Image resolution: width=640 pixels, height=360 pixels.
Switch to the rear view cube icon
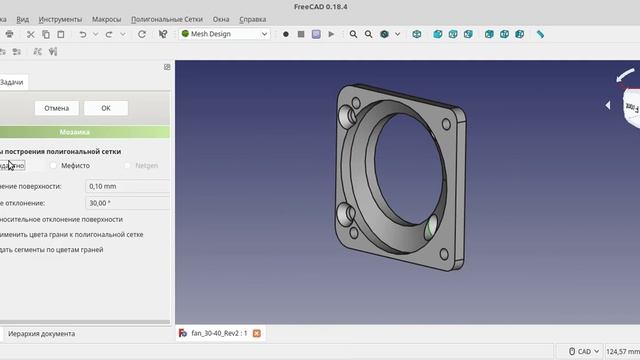tap(489, 34)
